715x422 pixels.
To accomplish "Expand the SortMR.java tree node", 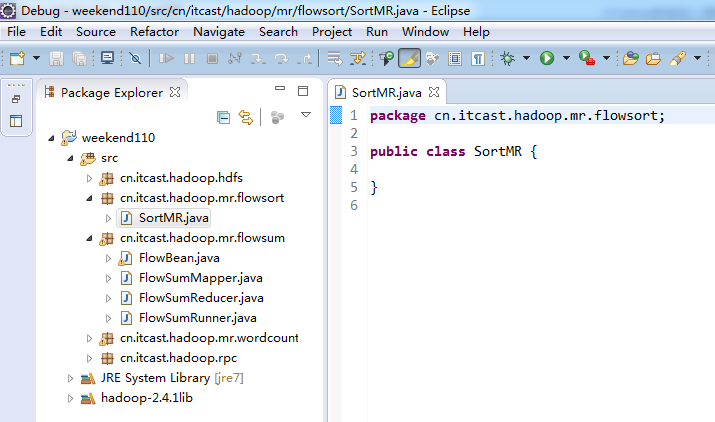I will click(109, 219).
